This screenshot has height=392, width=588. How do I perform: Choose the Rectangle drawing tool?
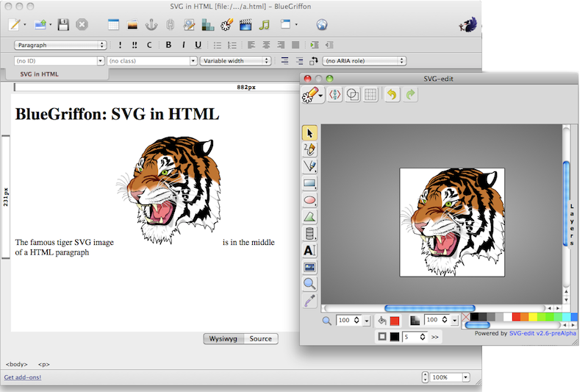point(309,183)
